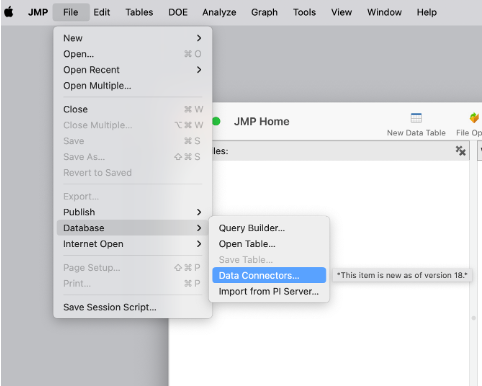Expand the New submenu
The image size is (482, 386).
pyautogui.click(x=133, y=38)
